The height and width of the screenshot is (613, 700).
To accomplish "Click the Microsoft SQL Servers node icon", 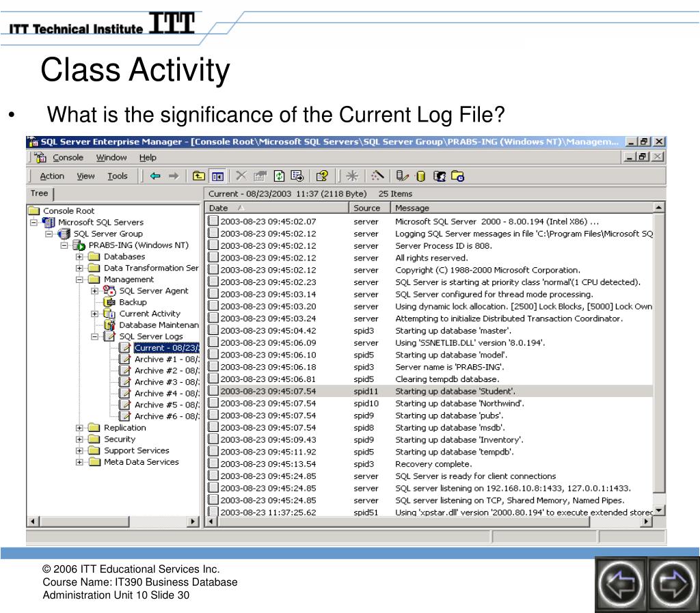I will (49, 222).
